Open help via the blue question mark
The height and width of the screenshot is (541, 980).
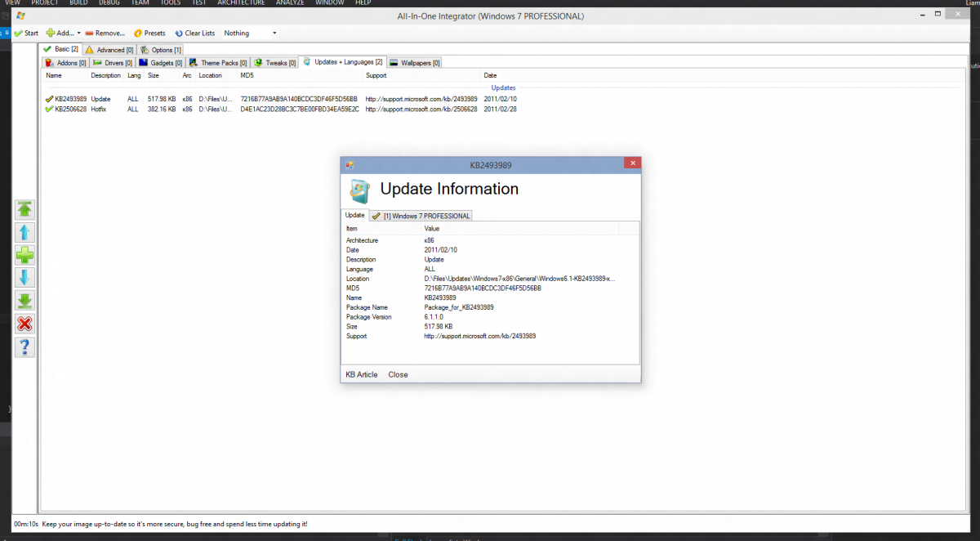click(x=24, y=347)
